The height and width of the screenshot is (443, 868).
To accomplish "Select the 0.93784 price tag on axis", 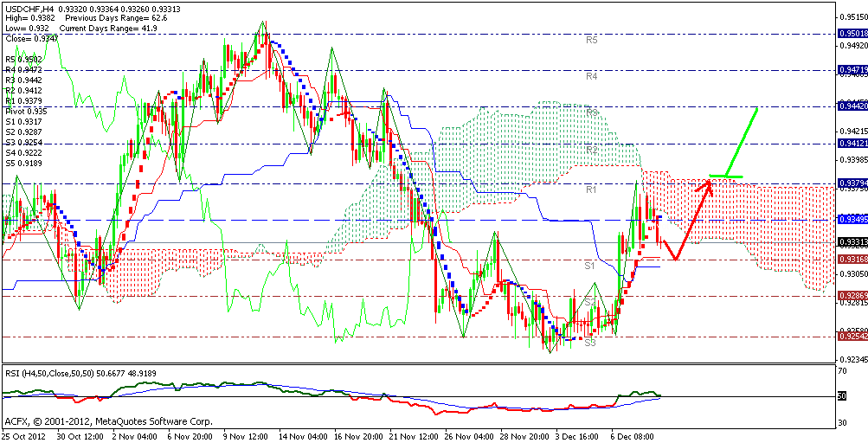I will [x=851, y=183].
